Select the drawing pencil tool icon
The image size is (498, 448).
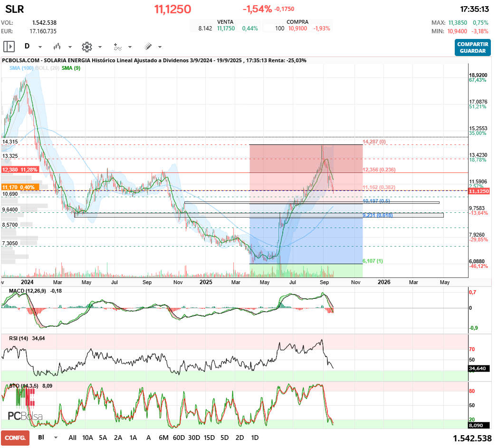pyautogui.click(x=148, y=47)
